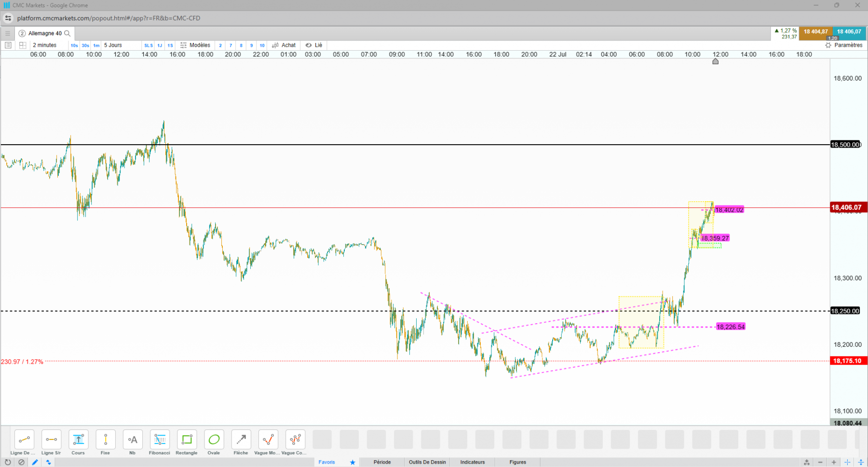Image resolution: width=868 pixels, height=467 pixels.
Task: Open Paramètres settings
Action: 844,45
